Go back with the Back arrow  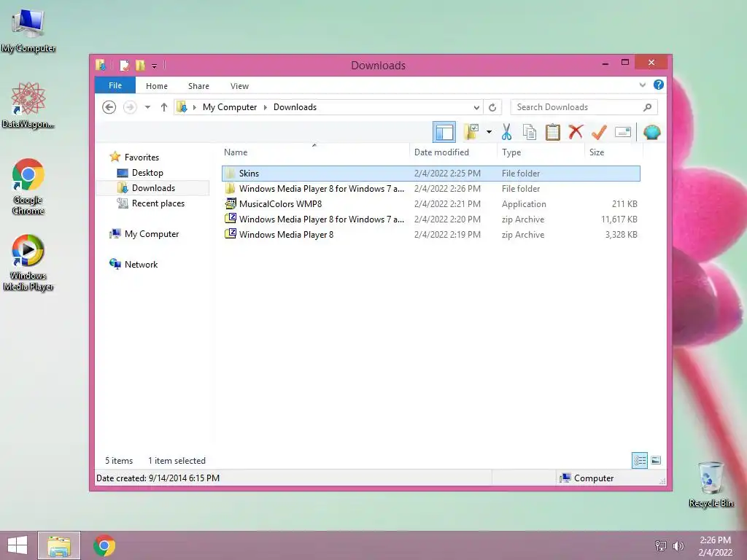[x=109, y=107]
